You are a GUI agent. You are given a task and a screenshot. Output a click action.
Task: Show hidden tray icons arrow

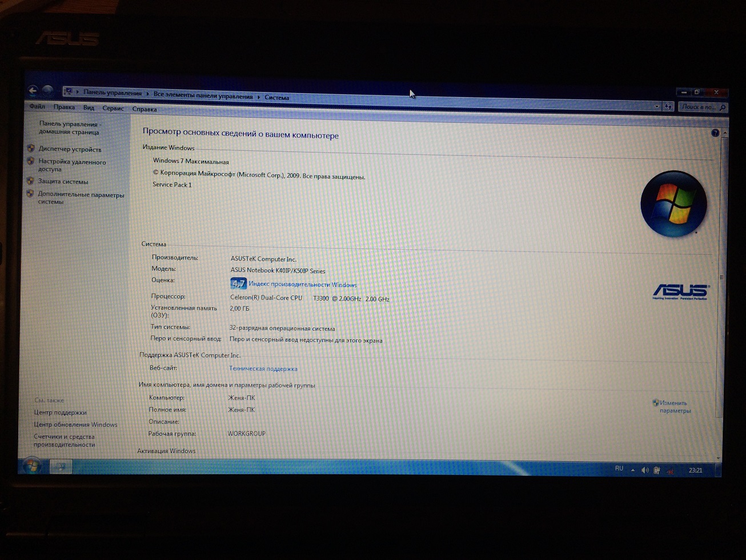pos(632,470)
